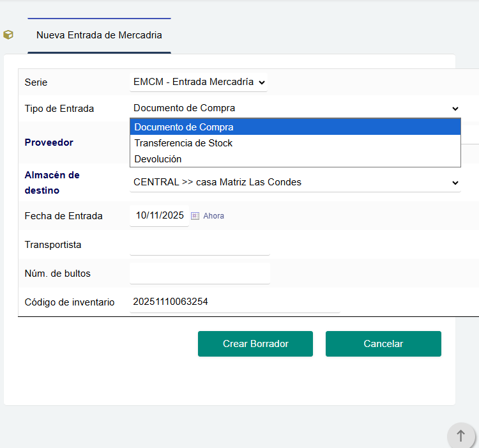Open the Serie dropdown EMCM - Entrada Mercadría
479x448 pixels.
coord(199,82)
